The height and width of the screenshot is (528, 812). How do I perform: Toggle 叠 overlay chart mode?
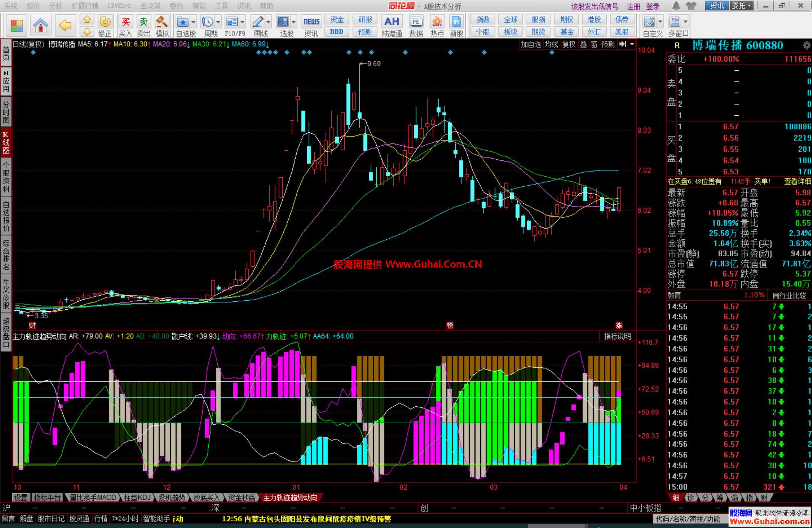(x=583, y=44)
